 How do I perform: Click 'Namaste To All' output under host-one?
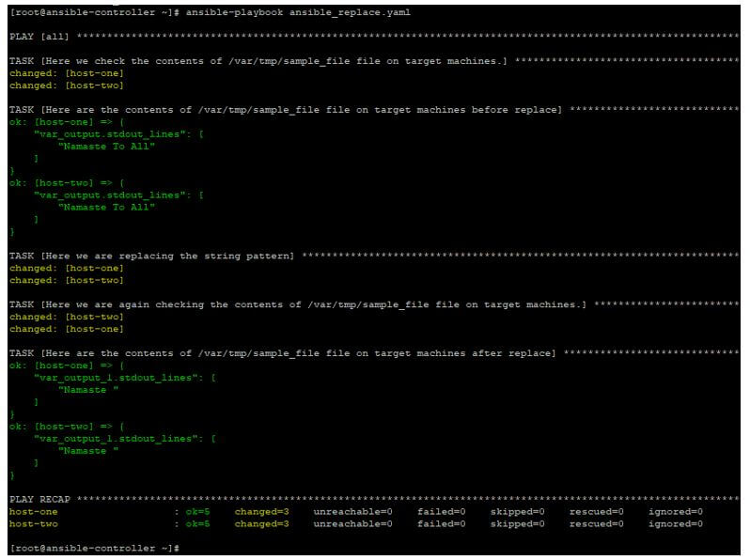pos(106,147)
